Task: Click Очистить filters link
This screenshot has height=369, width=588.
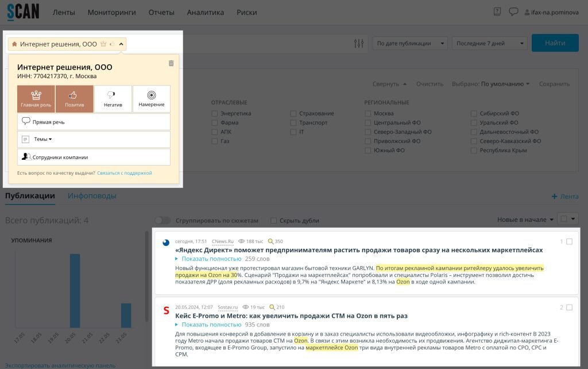Action: (x=430, y=84)
